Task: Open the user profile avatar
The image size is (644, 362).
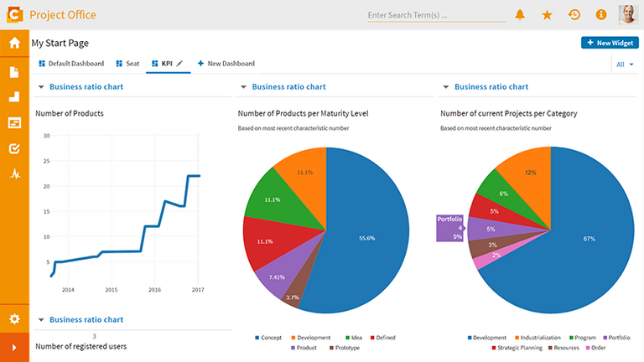Action: (628, 15)
